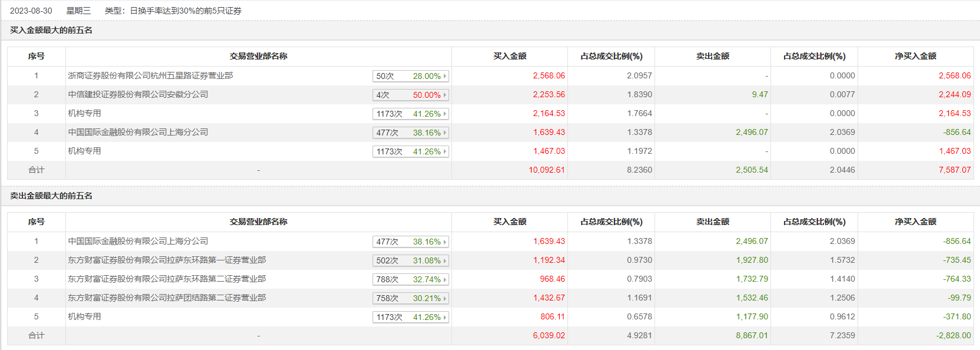The height and width of the screenshot is (350, 980).
Task: Click 净买入金额 header in the buy table
Action: click(915, 56)
